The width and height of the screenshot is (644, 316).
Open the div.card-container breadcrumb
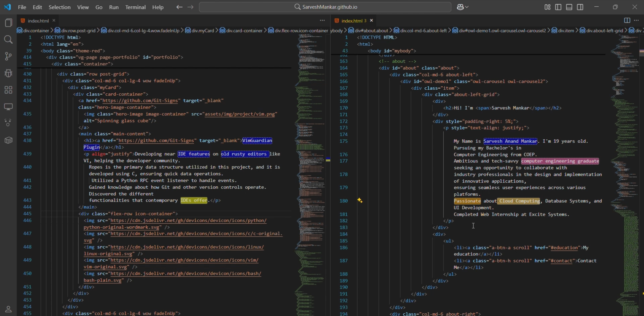[241, 31]
